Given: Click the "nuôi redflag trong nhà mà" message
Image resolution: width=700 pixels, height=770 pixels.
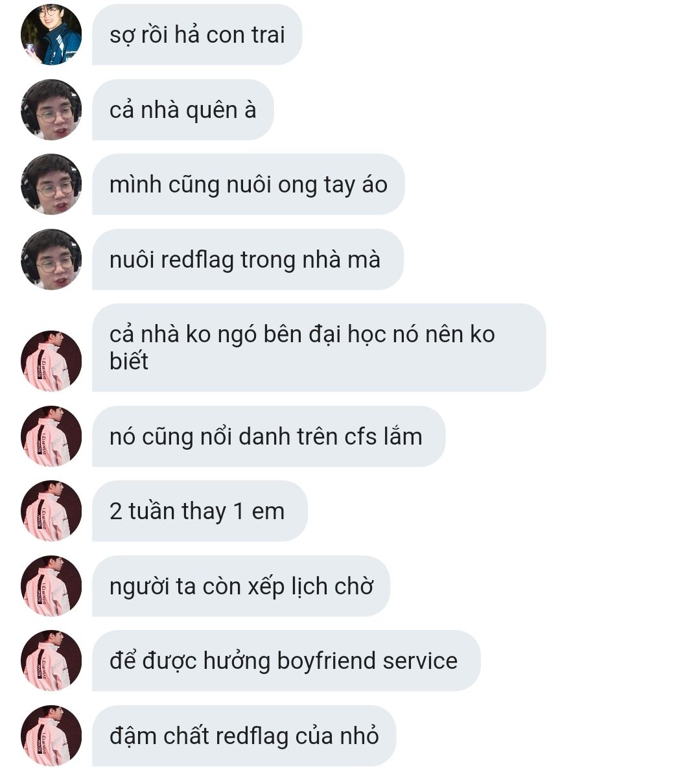Looking at the screenshot, I should 248,259.
